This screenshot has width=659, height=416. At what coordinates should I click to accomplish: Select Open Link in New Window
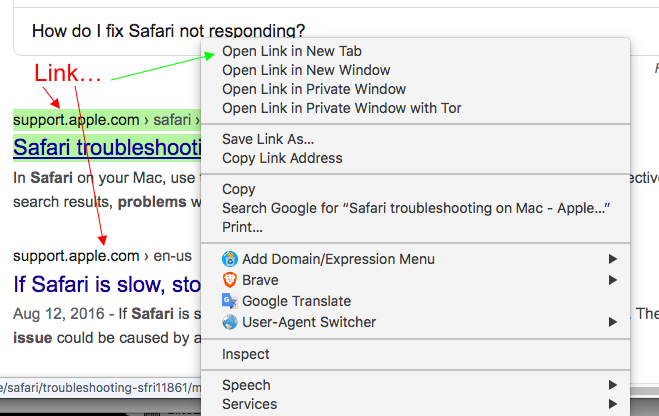306,70
